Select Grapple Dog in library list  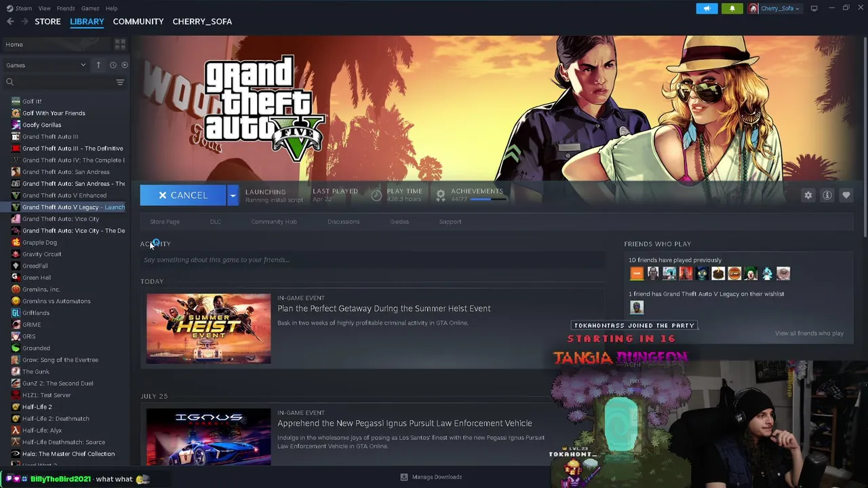39,243
